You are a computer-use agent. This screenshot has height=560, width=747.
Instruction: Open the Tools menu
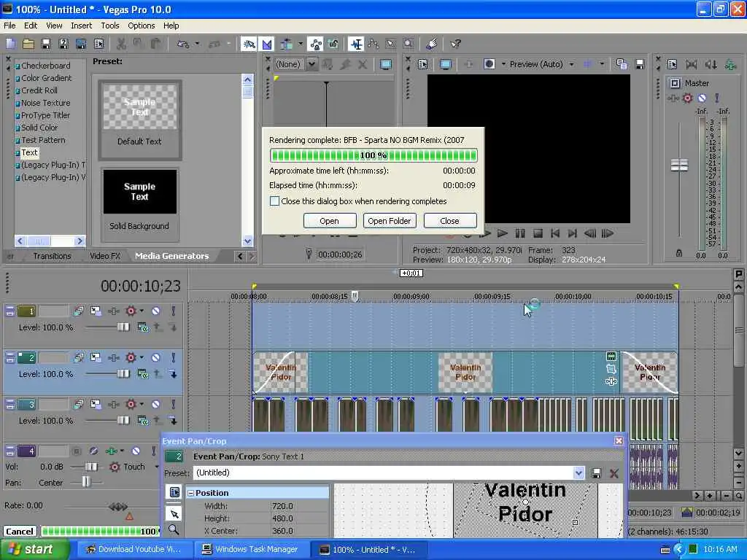click(x=110, y=26)
